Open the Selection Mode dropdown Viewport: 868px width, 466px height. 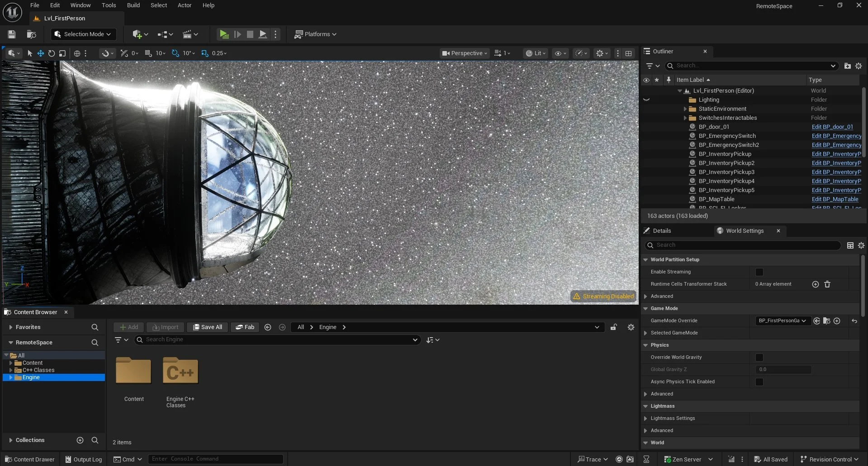pos(83,34)
